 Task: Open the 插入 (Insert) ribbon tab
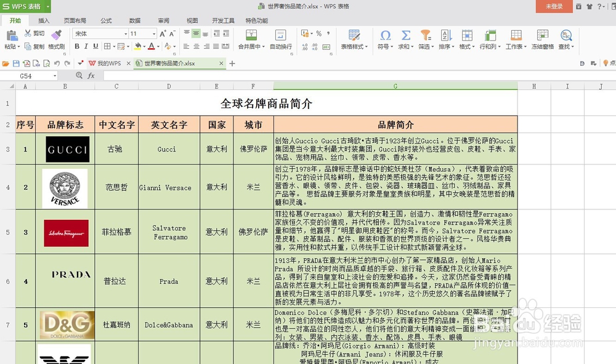point(44,20)
